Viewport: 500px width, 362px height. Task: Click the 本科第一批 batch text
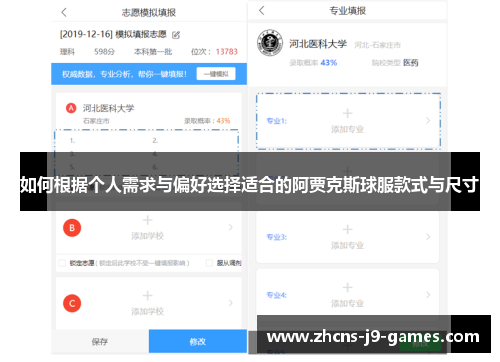pos(153,52)
